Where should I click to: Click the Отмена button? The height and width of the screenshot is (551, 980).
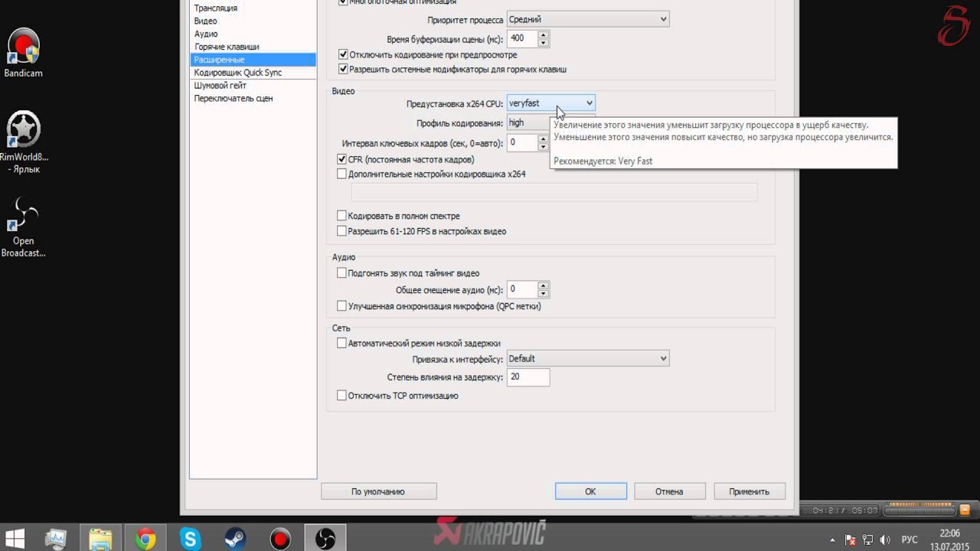tap(669, 491)
